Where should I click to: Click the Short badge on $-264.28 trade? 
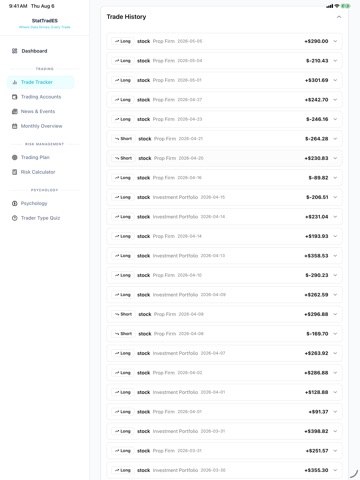click(x=123, y=139)
